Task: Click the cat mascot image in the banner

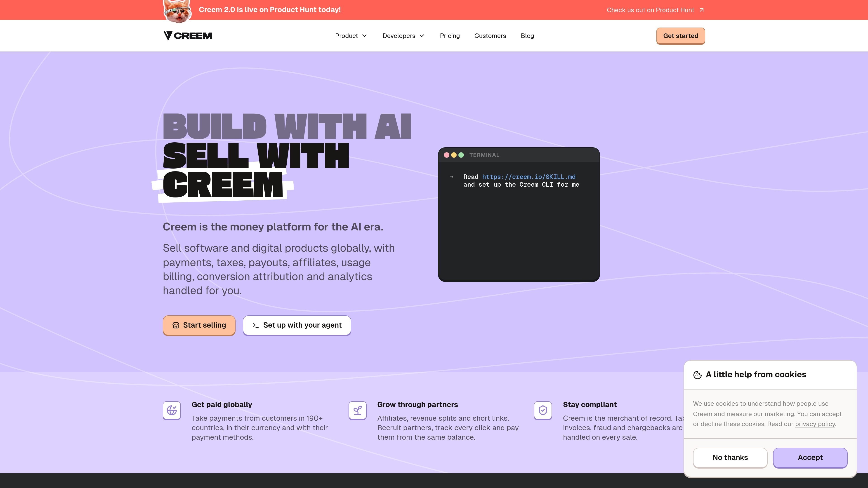Action: point(177,11)
